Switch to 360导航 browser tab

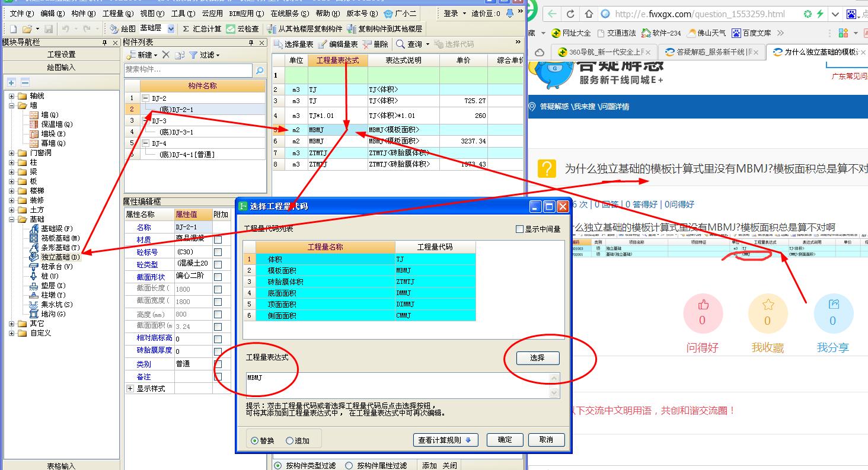(605, 52)
